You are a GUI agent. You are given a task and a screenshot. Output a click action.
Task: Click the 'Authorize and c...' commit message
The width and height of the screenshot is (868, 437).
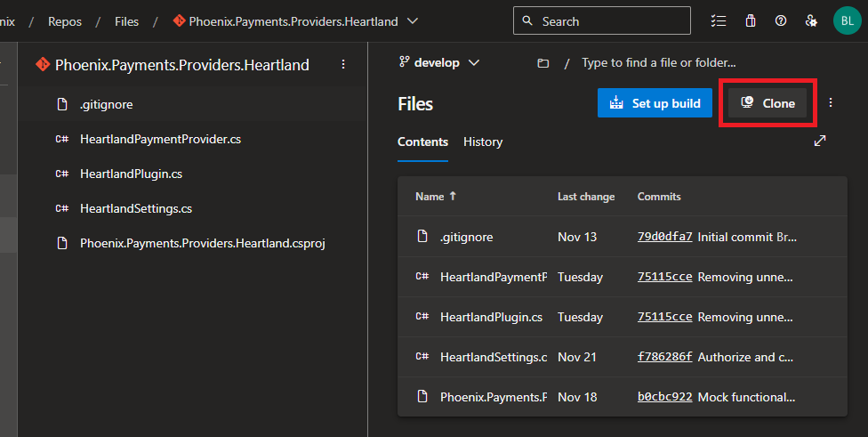745,357
